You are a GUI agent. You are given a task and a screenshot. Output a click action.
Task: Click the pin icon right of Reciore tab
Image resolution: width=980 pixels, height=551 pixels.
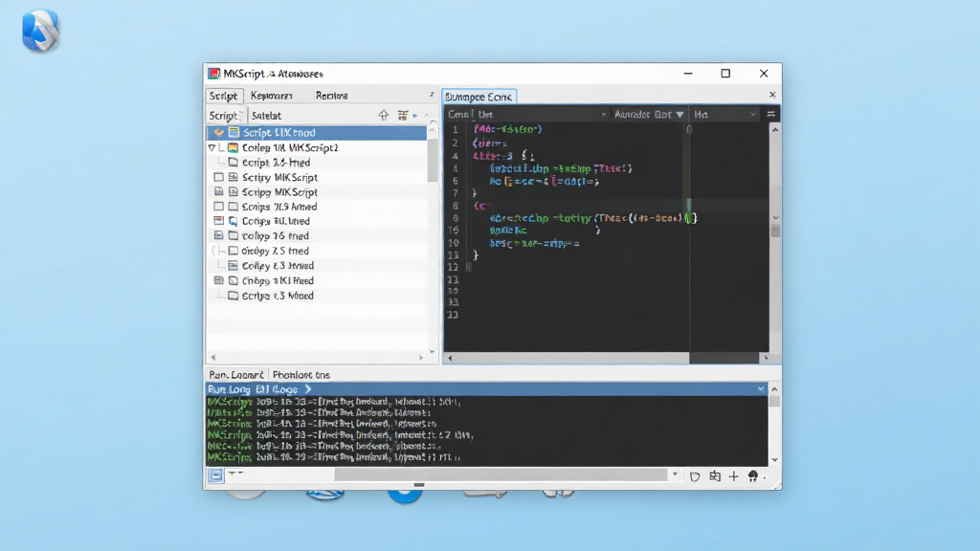432,95
